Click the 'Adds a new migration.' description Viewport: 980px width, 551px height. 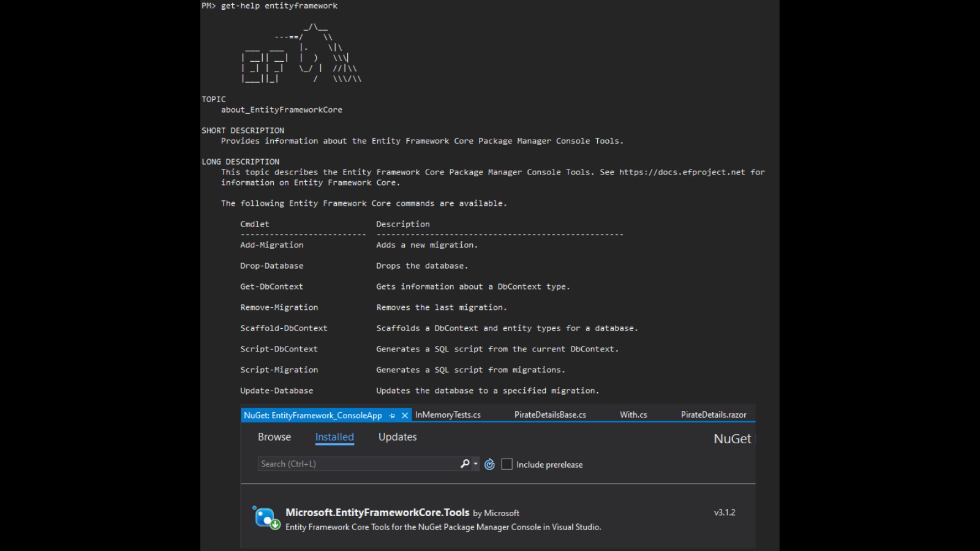click(x=427, y=245)
